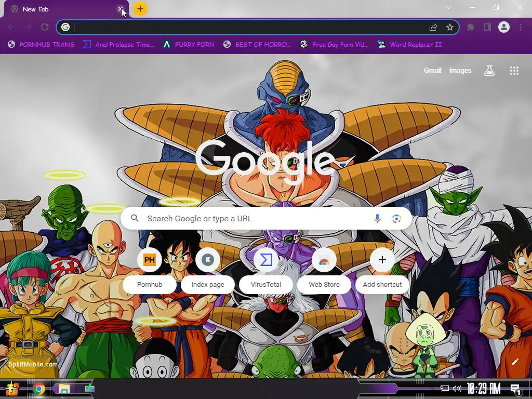Bookmark this tab with the star icon
This screenshot has width=532, height=399.
pos(450,27)
